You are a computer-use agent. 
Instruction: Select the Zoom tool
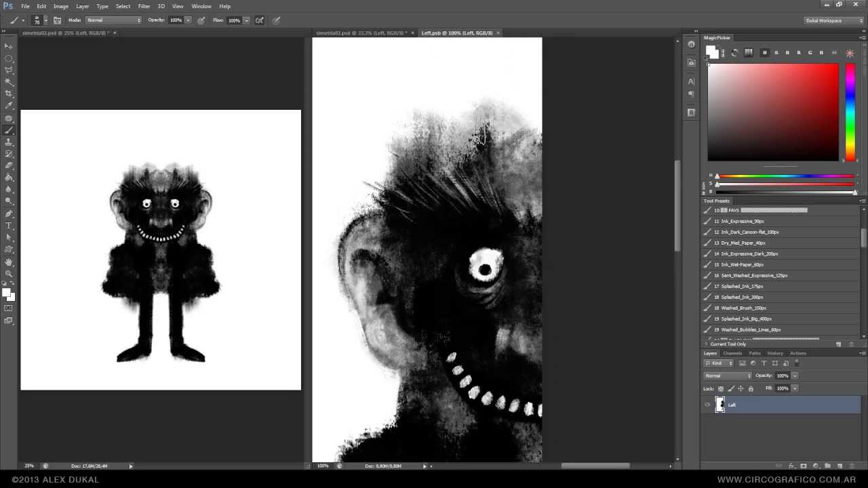pyautogui.click(x=9, y=273)
